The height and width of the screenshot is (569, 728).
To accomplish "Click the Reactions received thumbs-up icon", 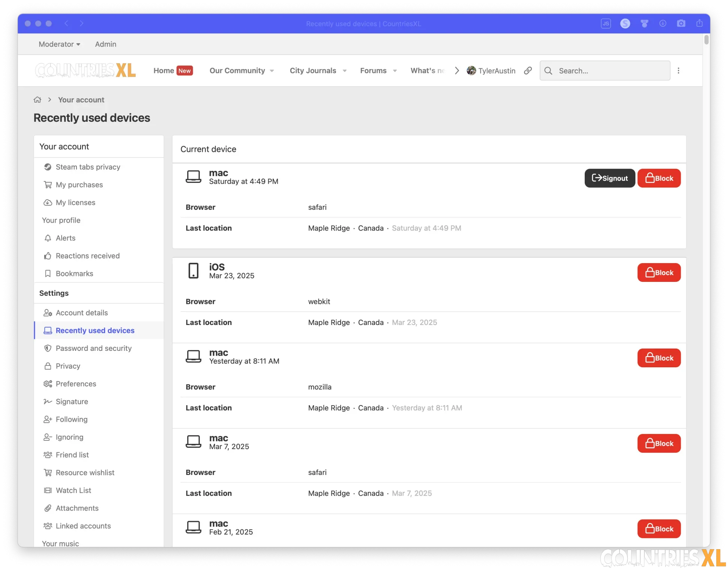I will tap(48, 256).
